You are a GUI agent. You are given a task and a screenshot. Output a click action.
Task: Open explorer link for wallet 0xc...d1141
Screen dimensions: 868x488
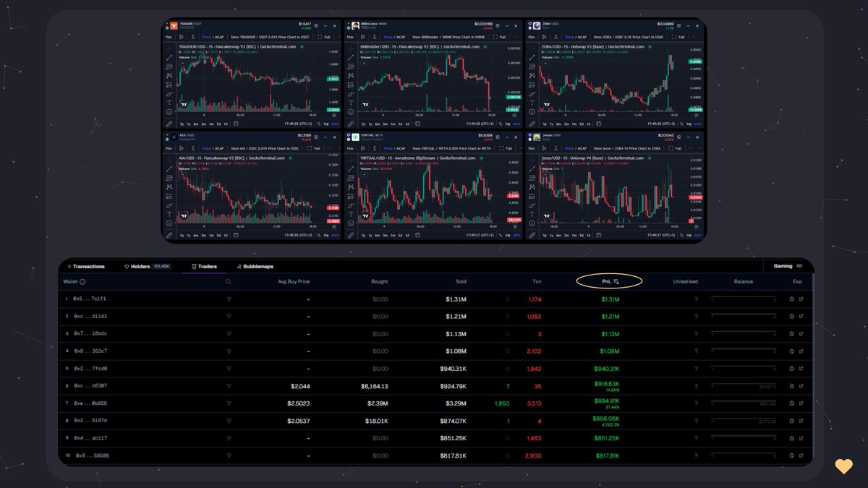pyautogui.click(x=801, y=317)
